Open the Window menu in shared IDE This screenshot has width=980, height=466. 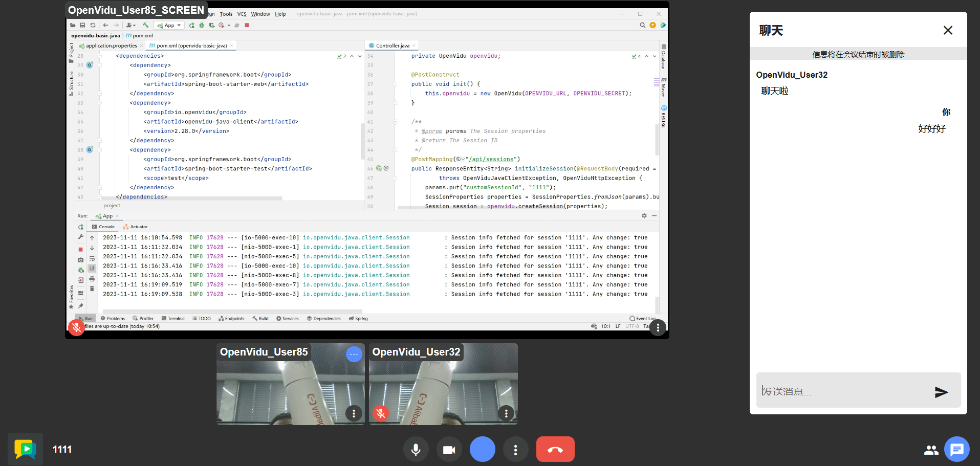pyautogui.click(x=260, y=14)
